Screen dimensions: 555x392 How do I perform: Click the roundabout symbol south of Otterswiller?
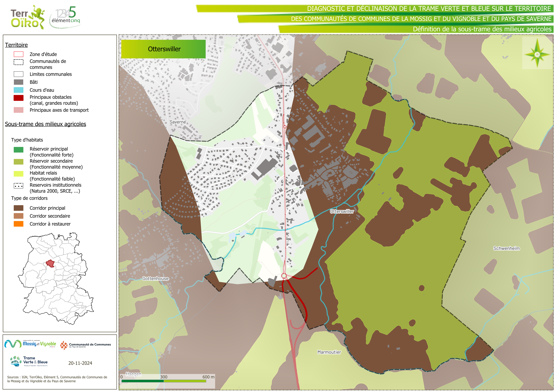tap(284, 276)
